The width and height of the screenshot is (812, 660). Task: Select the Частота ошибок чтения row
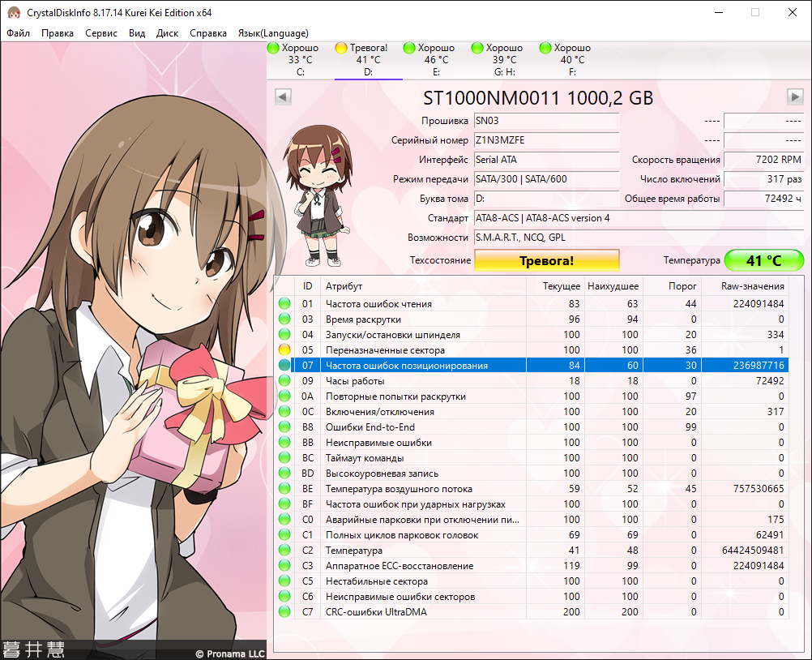coord(532,303)
